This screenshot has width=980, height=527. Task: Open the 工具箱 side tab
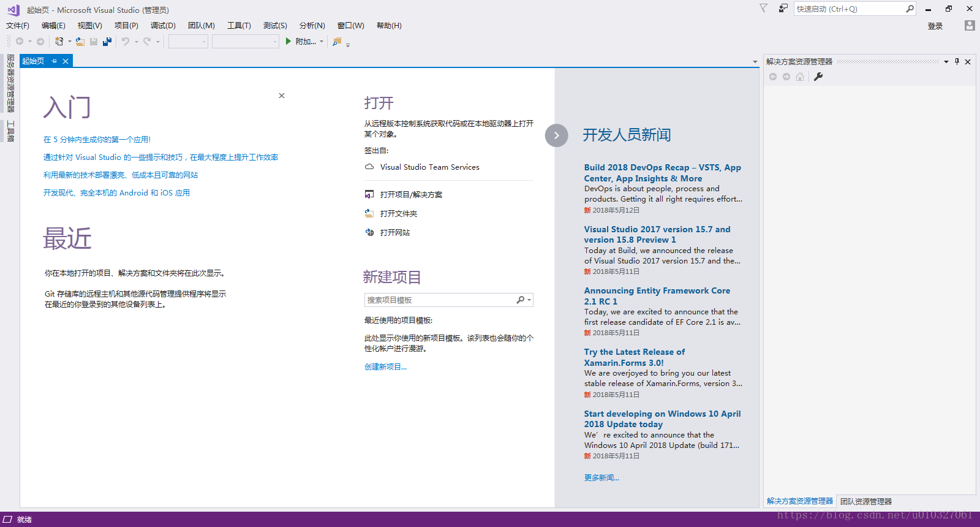[x=10, y=131]
